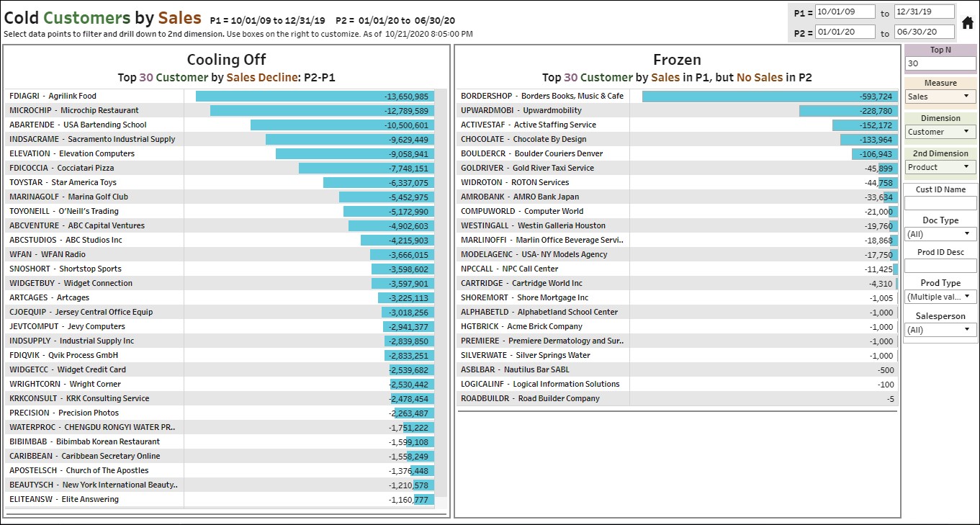This screenshot has height=525, width=980.
Task: Click the P1 start date field
Action: click(845, 12)
